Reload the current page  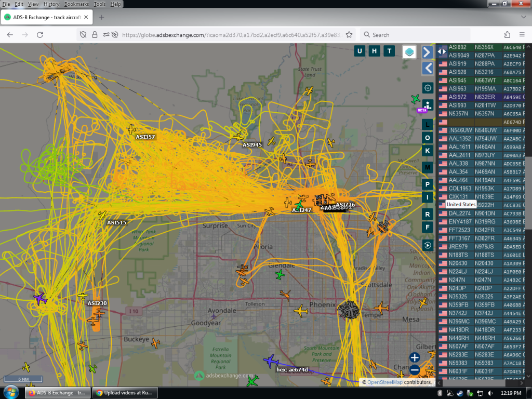click(x=39, y=35)
